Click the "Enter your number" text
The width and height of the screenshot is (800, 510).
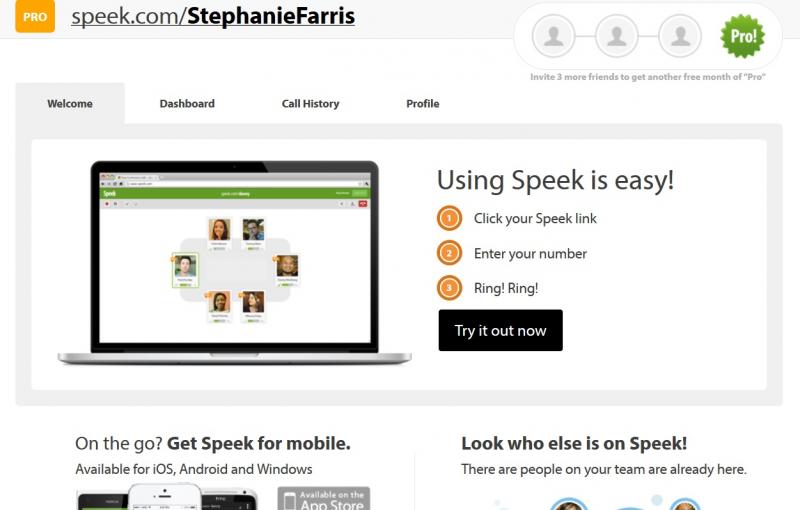click(x=530, y=253)
